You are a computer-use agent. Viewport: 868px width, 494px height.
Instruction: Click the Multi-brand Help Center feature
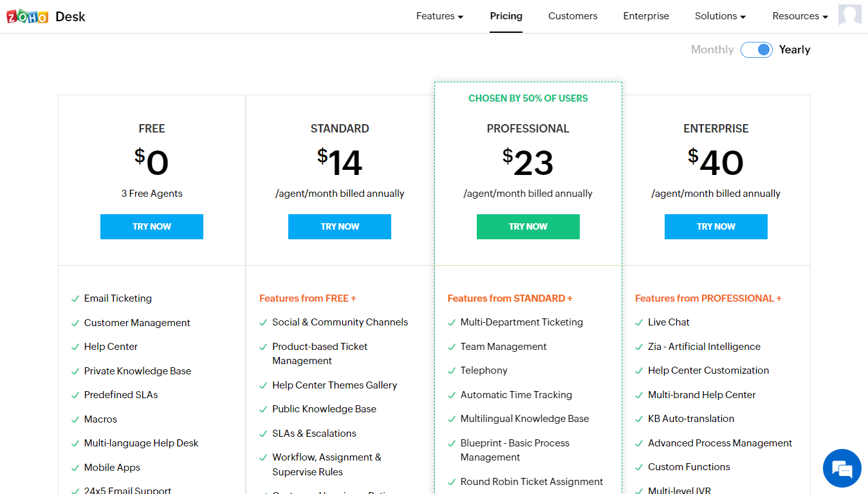tap(701, 395)
